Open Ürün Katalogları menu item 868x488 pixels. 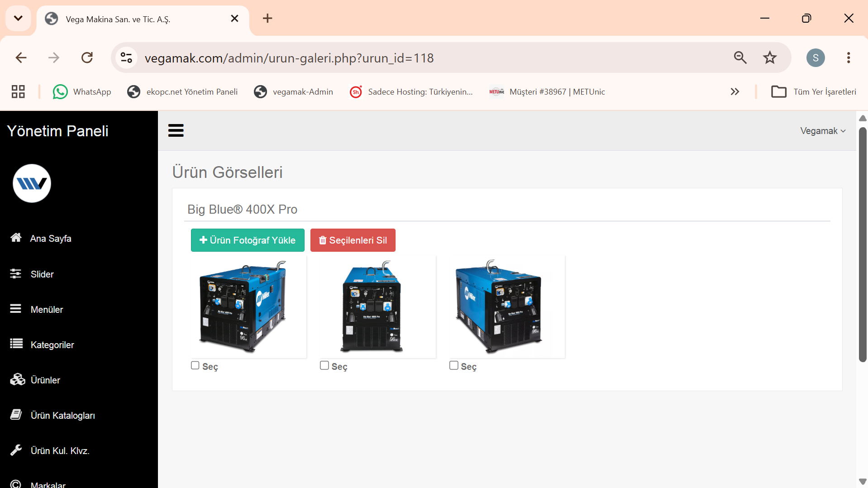click(63, 416)
